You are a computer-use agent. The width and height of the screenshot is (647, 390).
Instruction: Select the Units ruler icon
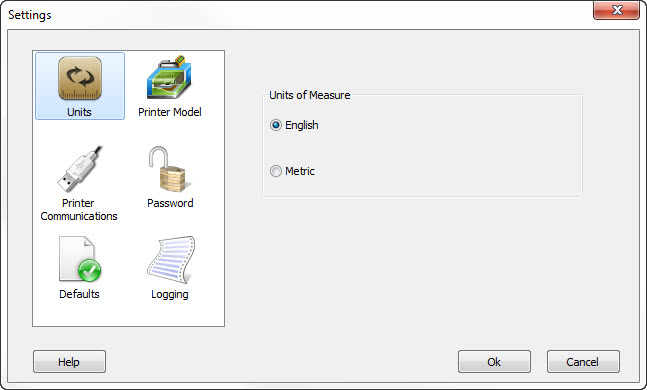(x=80, y=78)
